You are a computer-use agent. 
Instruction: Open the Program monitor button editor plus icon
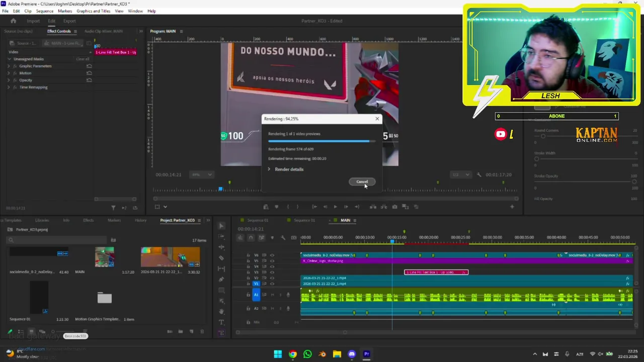click(x=512, y=207)
